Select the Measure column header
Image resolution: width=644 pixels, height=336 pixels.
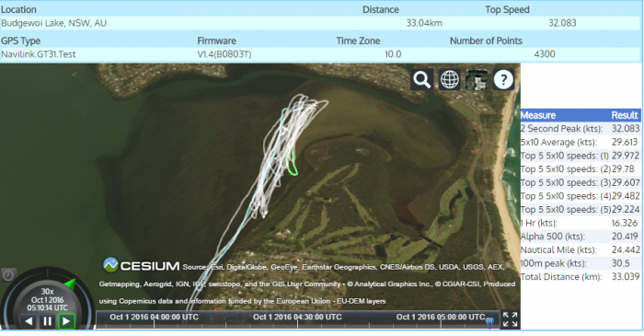[x=538, y=115]
